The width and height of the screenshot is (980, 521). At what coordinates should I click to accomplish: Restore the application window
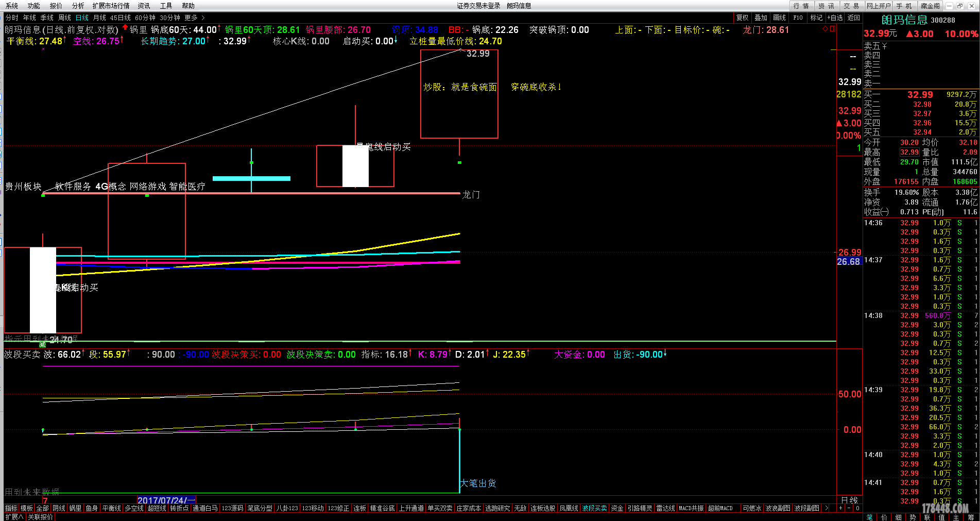pyautogui.click(x=960, y=6)
